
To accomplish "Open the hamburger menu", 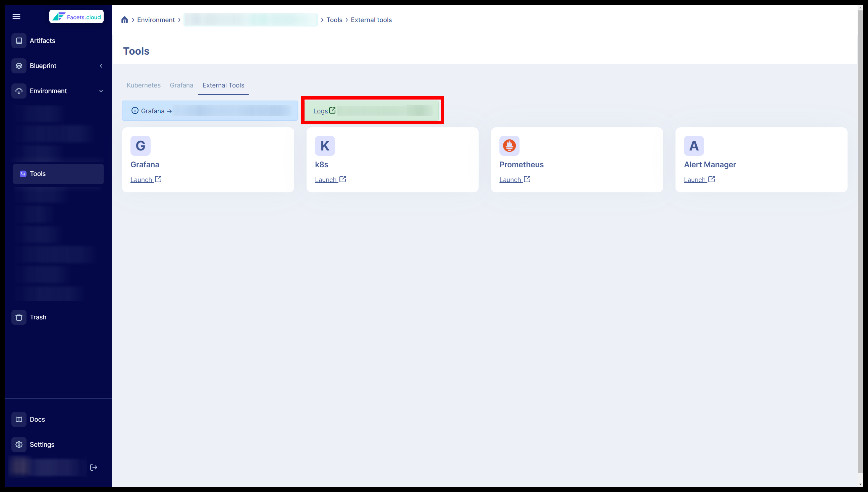I will (x=16, y=16).
